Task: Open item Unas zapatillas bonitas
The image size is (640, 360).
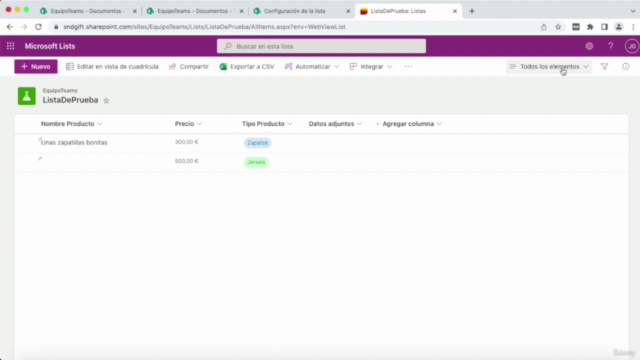Action: tap(74, 142)
